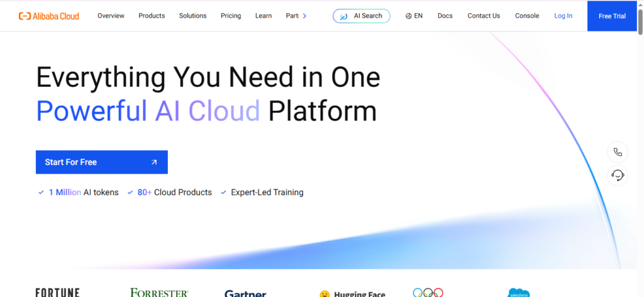Open the Pricing menu

tap(231, 16)
